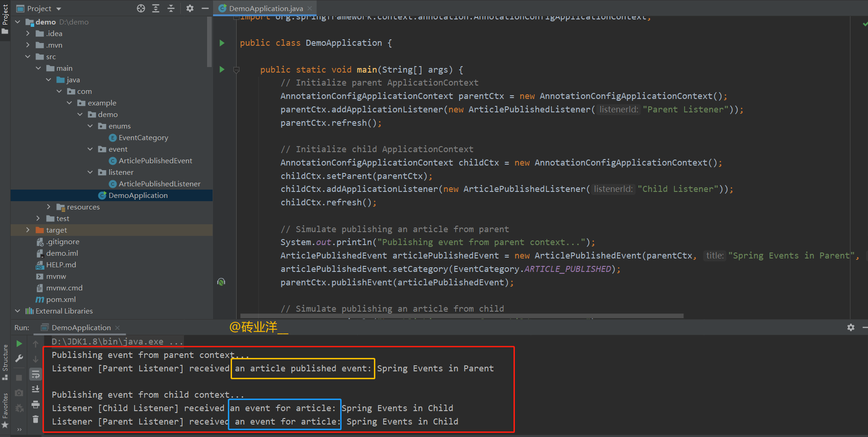This screenshot has width=868, height=437.
Task: Open pom.xml file
Action: click(x=61, y=300)
